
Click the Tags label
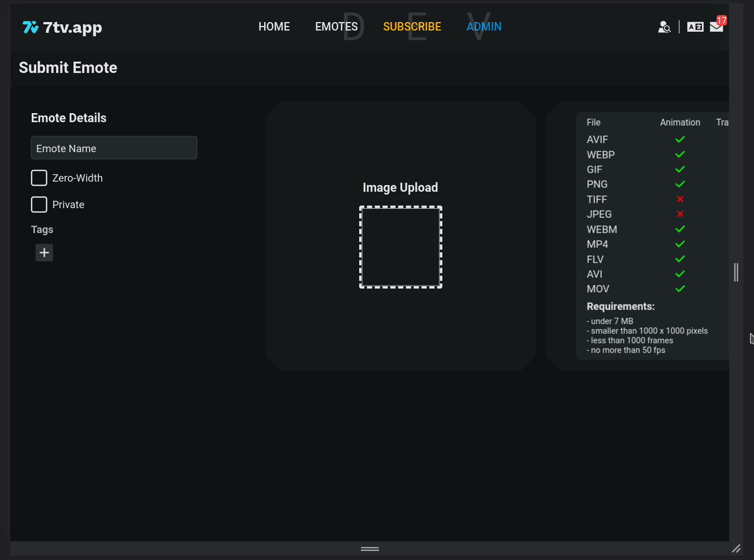point(42,230)
